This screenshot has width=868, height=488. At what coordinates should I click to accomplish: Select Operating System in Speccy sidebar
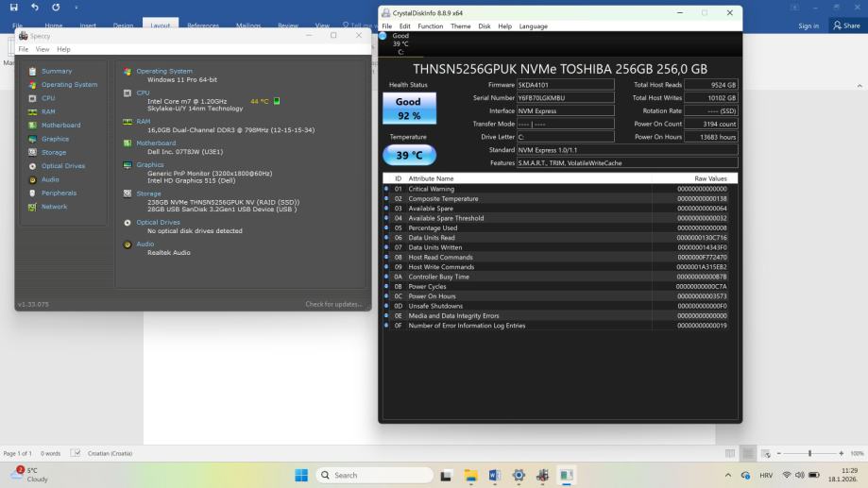[x=69, y=85]
